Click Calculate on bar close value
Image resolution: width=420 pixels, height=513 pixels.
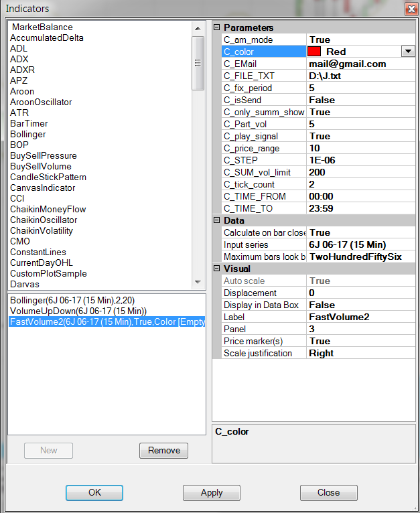click(x=361, y=232)
